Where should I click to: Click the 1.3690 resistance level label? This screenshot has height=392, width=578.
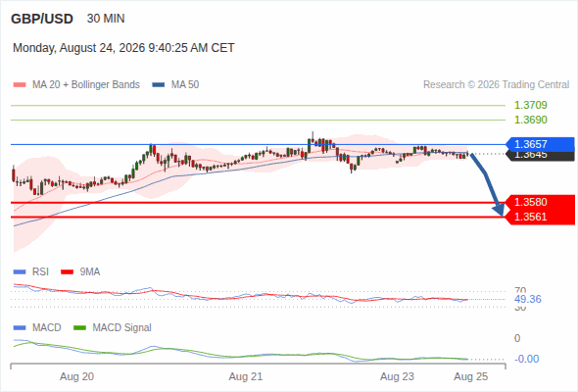click(x=530, y=120)
